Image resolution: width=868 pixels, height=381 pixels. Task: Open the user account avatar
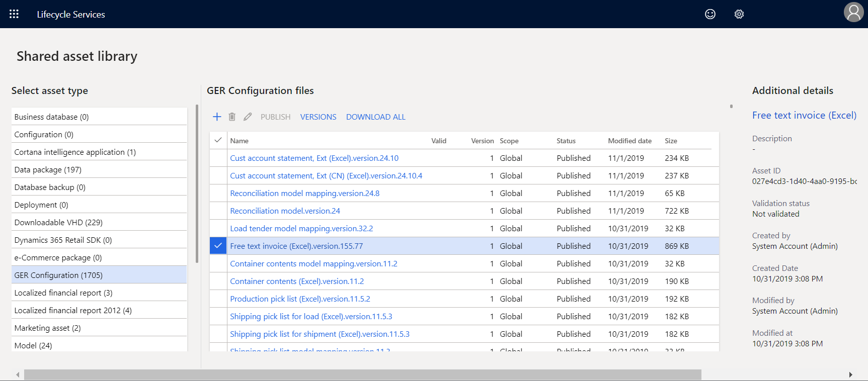tap(853, 13)
